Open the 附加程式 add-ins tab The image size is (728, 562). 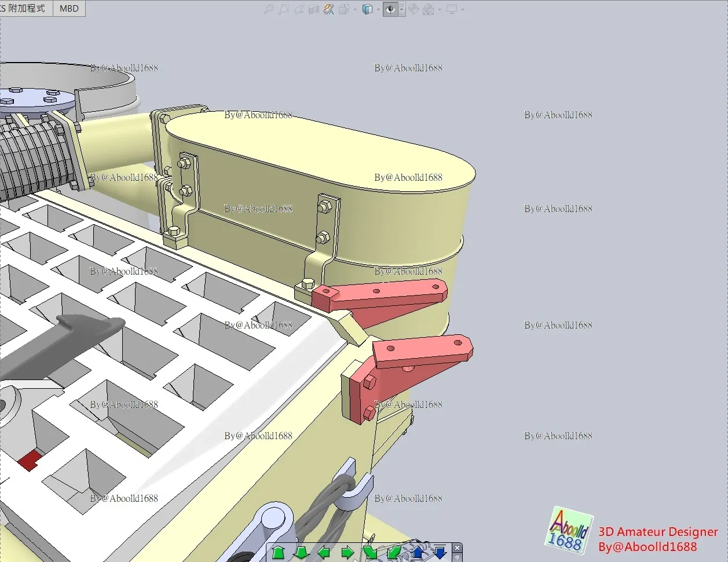click(x=25, y=9)
